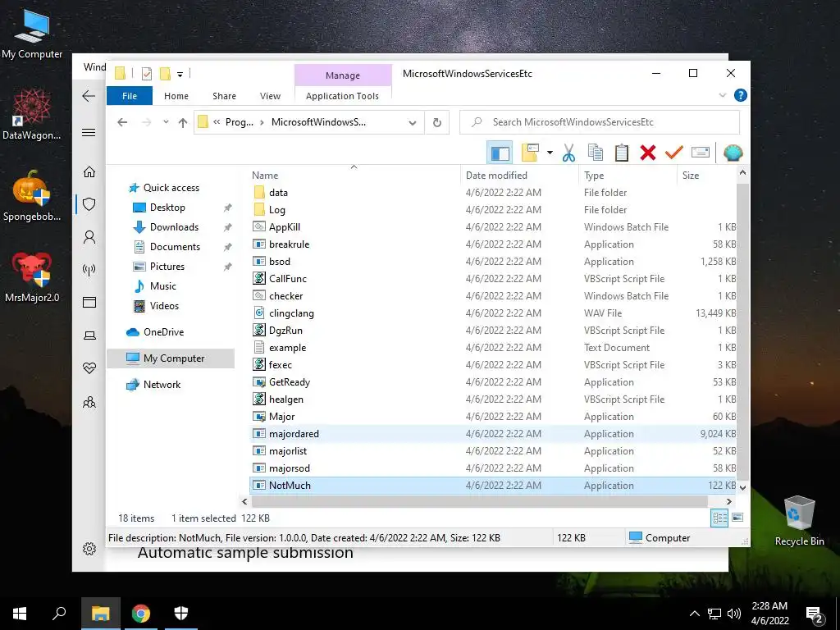The image size is (840, 630).
Task: Click the horizontal scrollbar right arrow
Action: click(x=729, y=502)
